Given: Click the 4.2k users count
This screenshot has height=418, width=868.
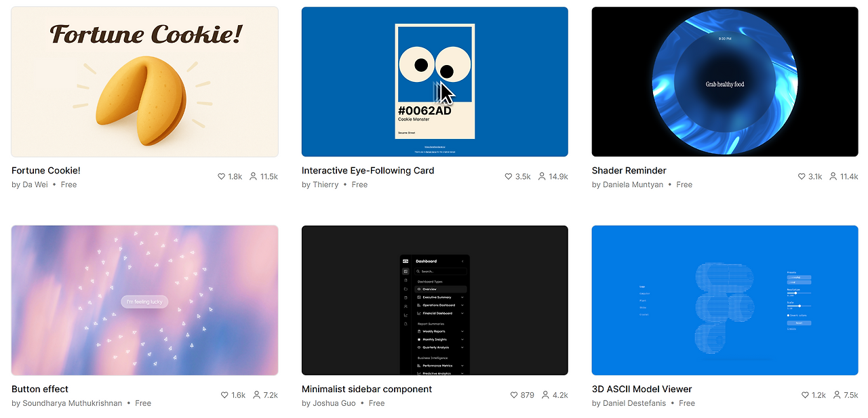Looking at the screenshot, I should pos(561,395).
